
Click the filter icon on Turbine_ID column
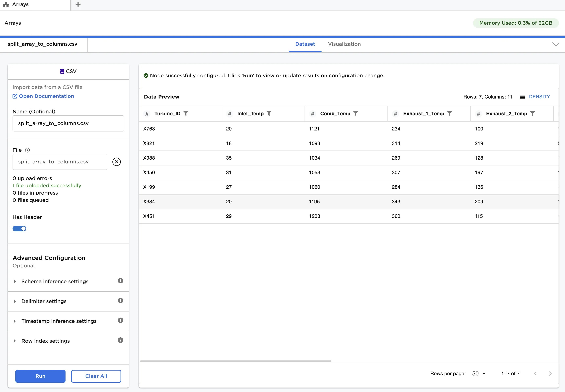coord(186,113)
